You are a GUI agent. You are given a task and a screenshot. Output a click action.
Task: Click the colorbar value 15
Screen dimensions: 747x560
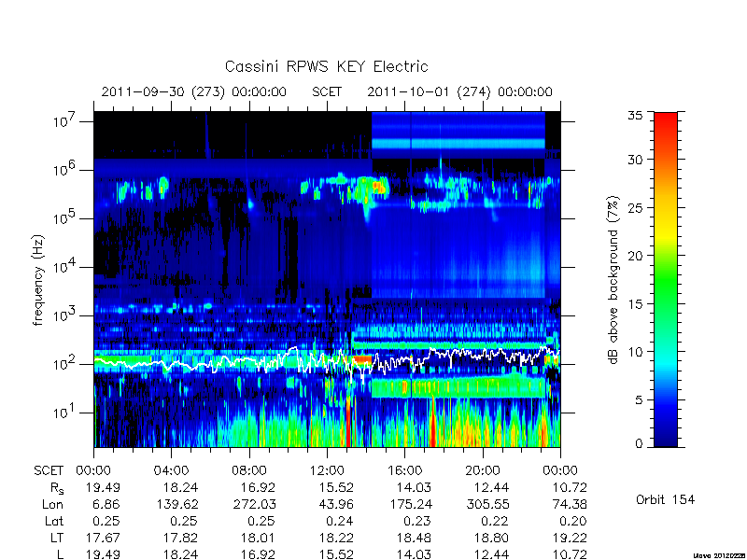(636, 303)
